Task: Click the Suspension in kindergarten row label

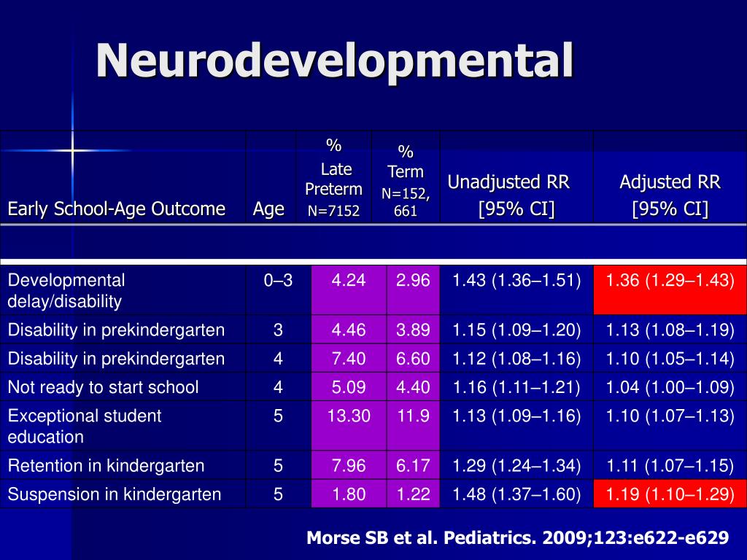Action: point(115,494)
